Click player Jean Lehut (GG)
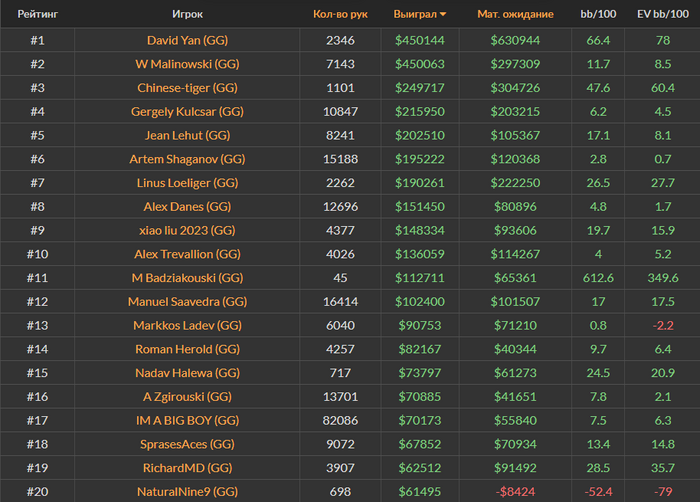 (187, 135)
